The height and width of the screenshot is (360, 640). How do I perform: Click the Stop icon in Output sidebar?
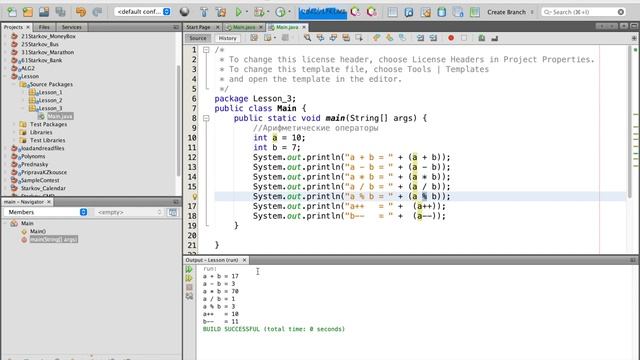189,287
